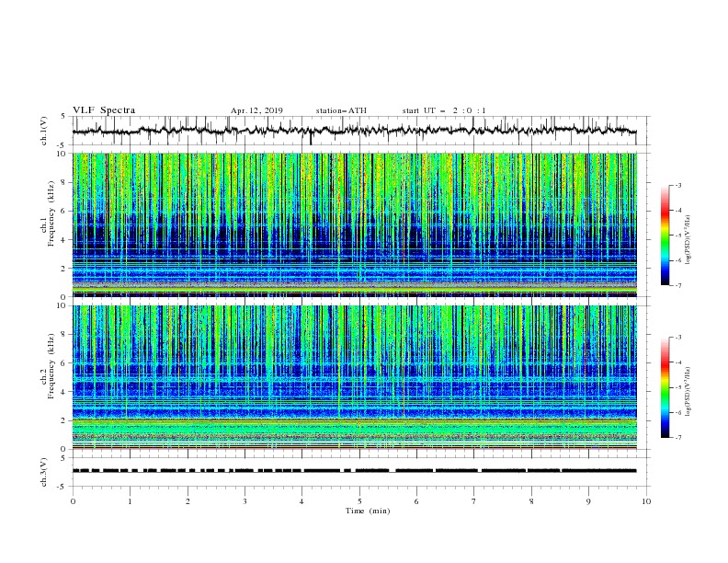Click the '-3' label on ch.1 colorbar
Viewport: 728px width, 563px height.
677,185
